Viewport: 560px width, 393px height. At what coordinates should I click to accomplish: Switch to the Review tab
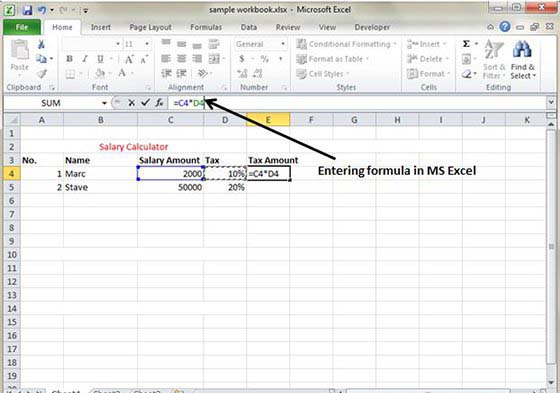pos(288,27)
